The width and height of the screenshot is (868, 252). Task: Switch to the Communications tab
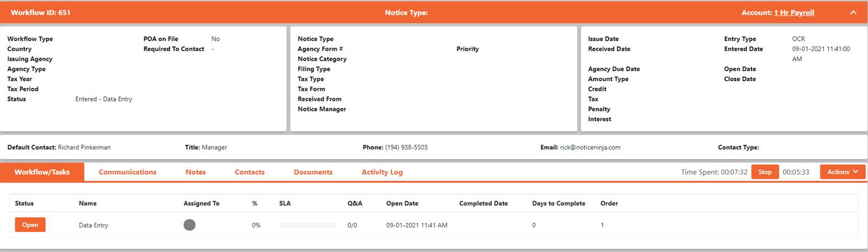point(127,172)
